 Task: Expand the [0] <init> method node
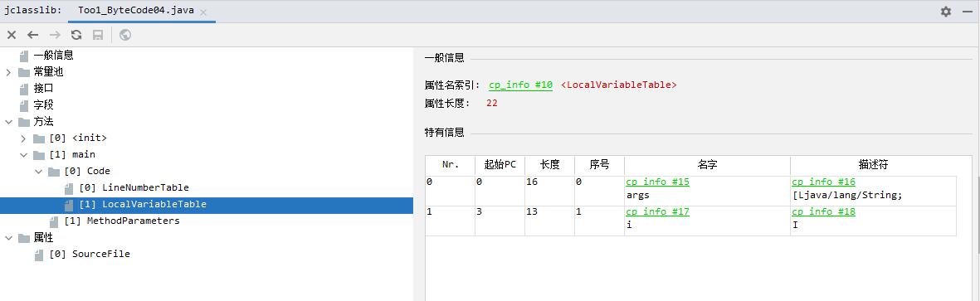24,138
